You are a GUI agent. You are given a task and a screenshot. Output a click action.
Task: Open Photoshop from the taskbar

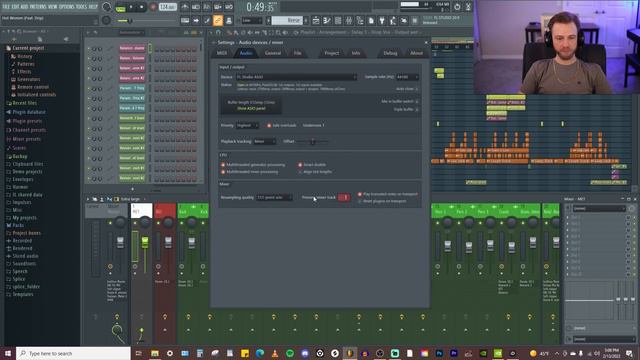coord(439,353)
